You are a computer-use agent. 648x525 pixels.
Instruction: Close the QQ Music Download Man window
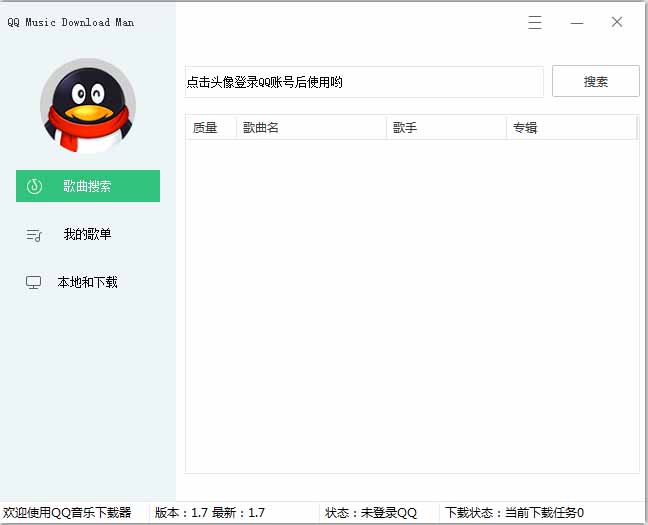[617, 22]
